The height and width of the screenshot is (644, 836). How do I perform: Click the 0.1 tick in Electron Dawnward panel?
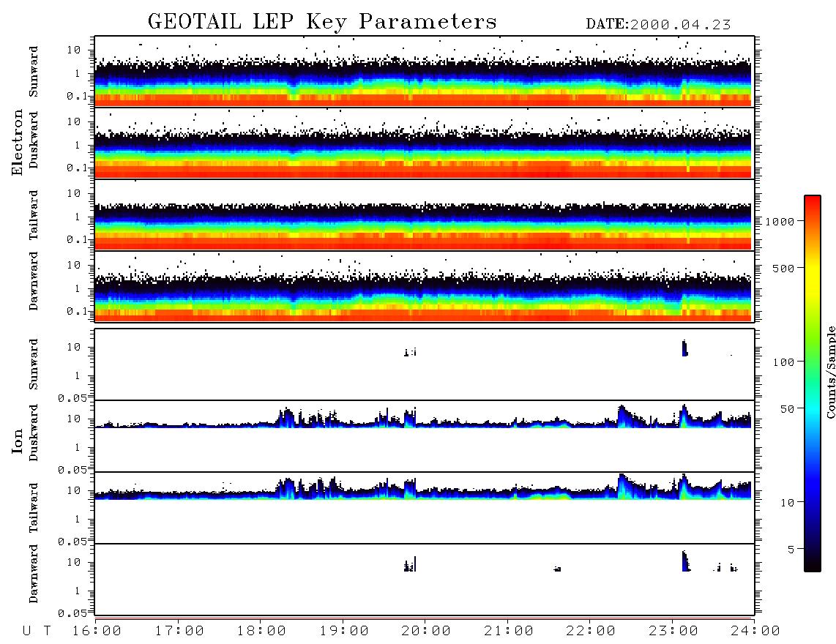(x=77, y=311)
